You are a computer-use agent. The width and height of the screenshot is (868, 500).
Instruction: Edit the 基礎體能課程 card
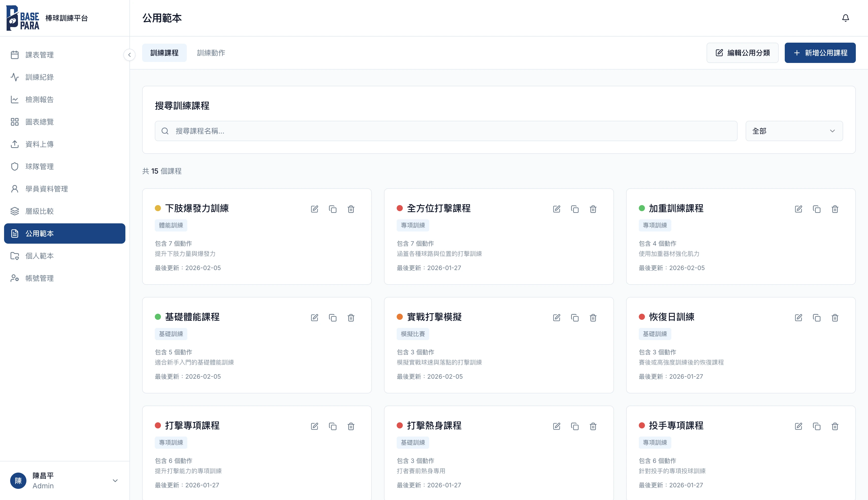click(314, 317)
